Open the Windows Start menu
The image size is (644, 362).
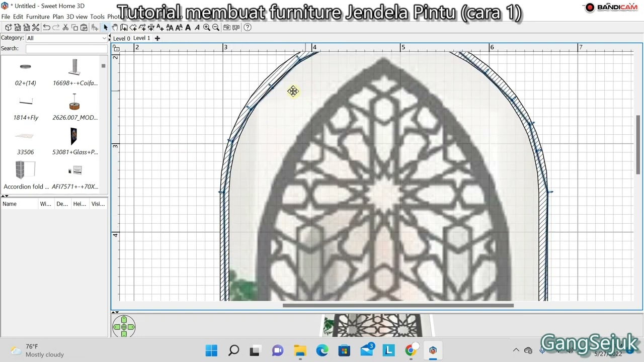(x=211, y=350)
